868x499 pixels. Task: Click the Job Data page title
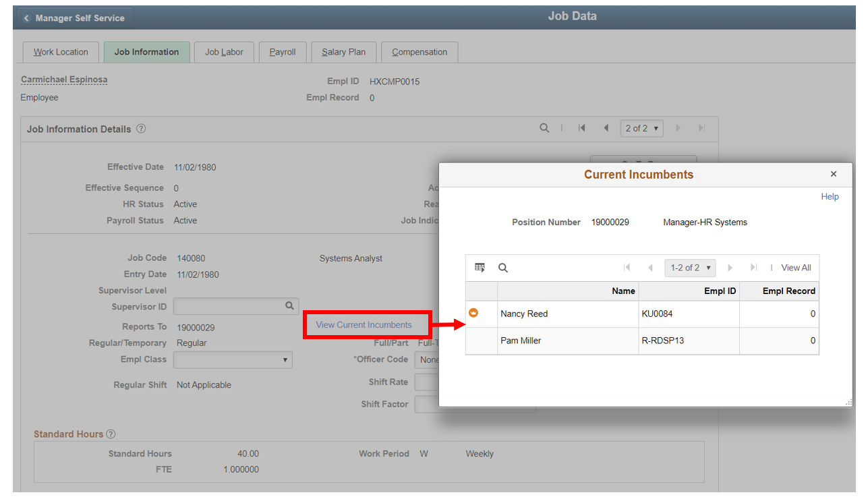[572, 16]
